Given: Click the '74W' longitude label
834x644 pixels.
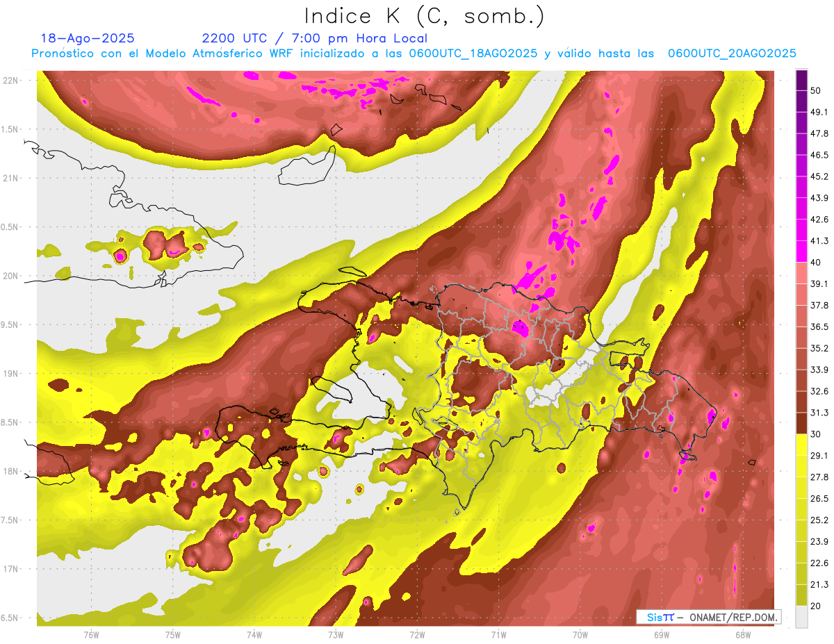Looking at the screenshot, I should [x=254, y=634].
